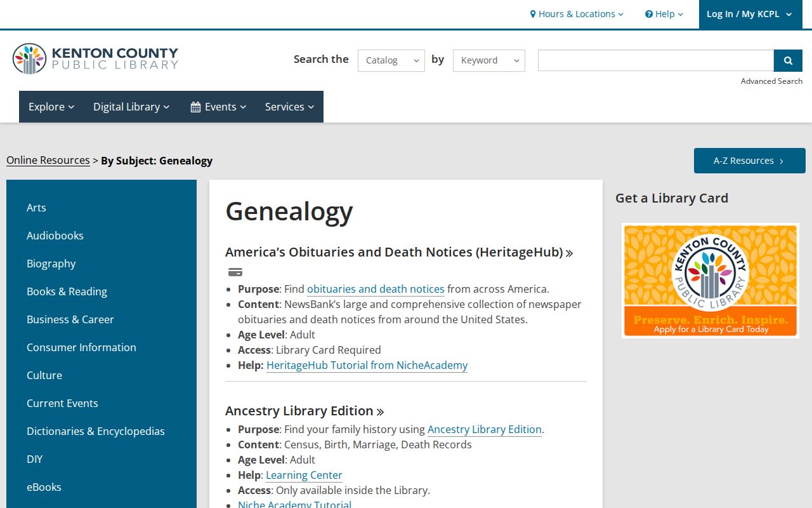812x508 pixels.
Task: Expand the Explore navigation menu
Action: click(x=51, y=107)
